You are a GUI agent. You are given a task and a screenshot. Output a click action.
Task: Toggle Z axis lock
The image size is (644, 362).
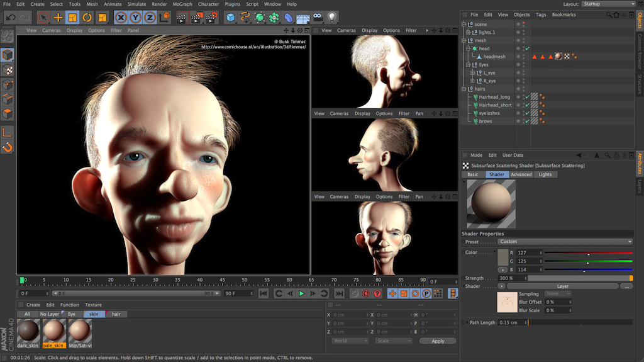tap(150, 17)
